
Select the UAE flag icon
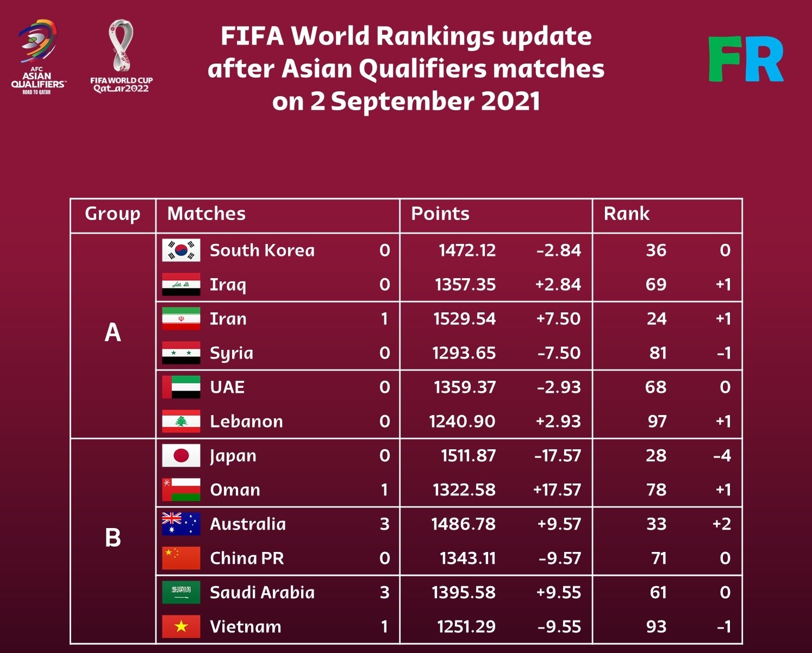coord(181,387)
